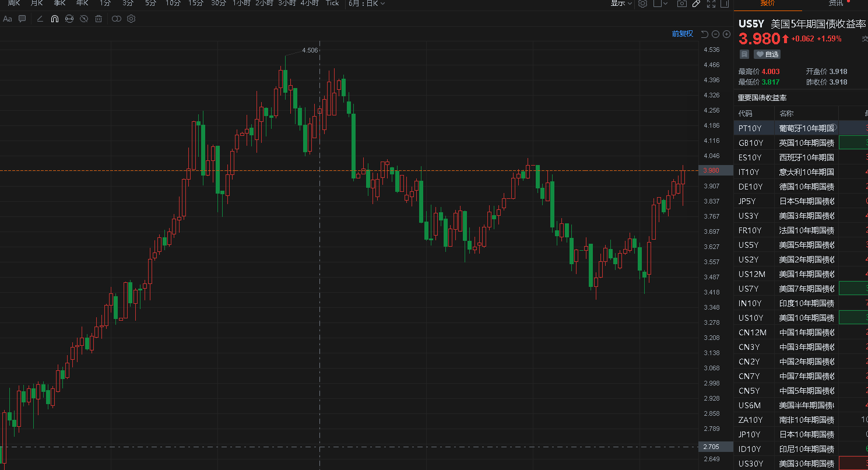
Task: Expand the 显示 display dropdown
Action: (621, 3)
